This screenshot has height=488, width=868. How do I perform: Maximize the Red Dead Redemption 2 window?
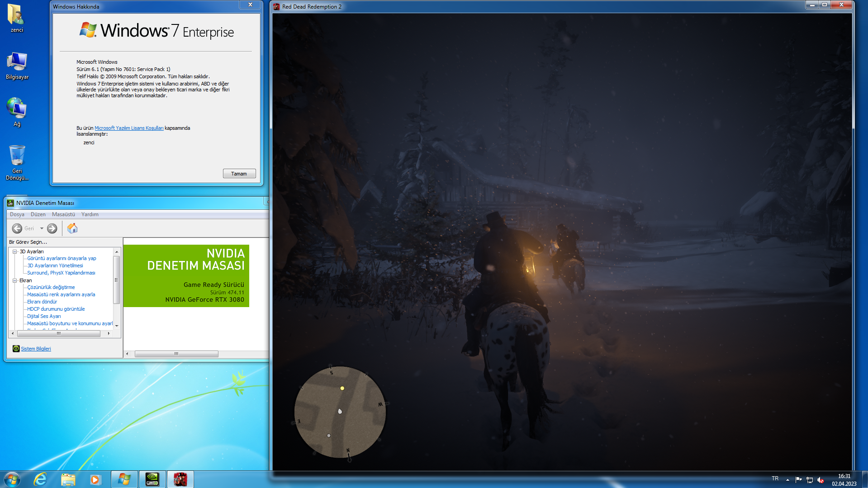click(825, 5)
